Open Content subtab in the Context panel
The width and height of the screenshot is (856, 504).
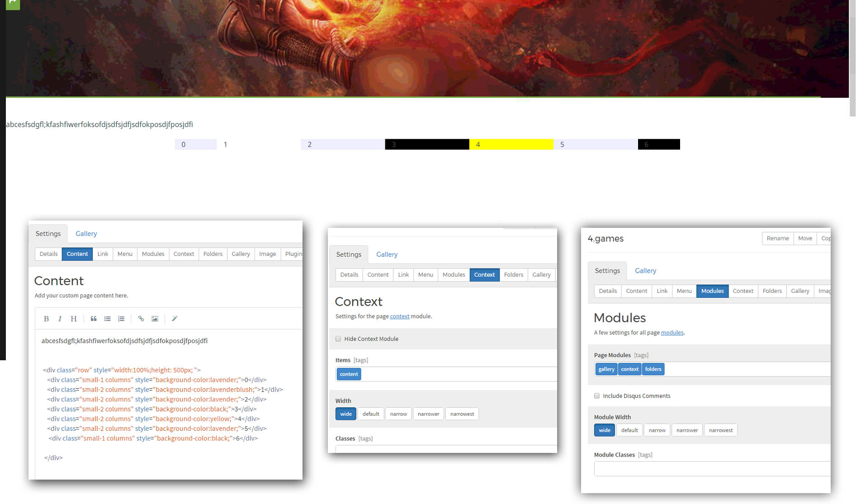tap(378, 275)
